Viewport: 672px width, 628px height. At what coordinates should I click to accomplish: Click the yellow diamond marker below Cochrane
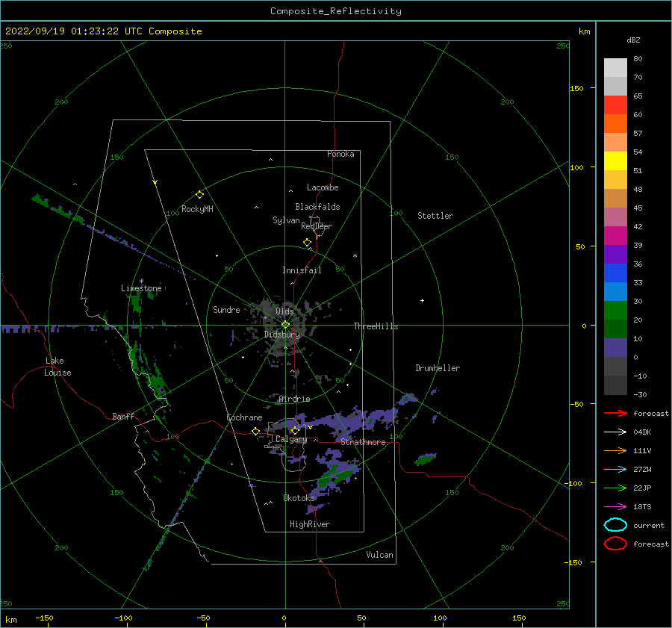(255, 432)
